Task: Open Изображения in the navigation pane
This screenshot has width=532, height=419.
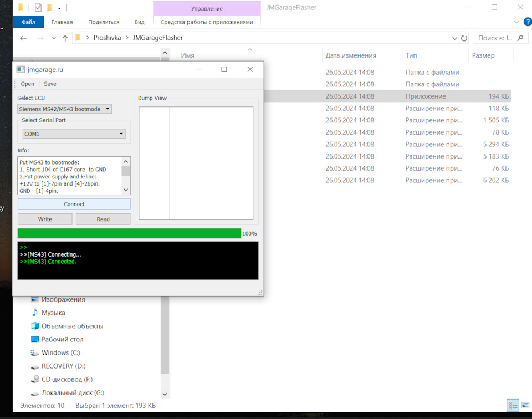Action: (63, 299)
